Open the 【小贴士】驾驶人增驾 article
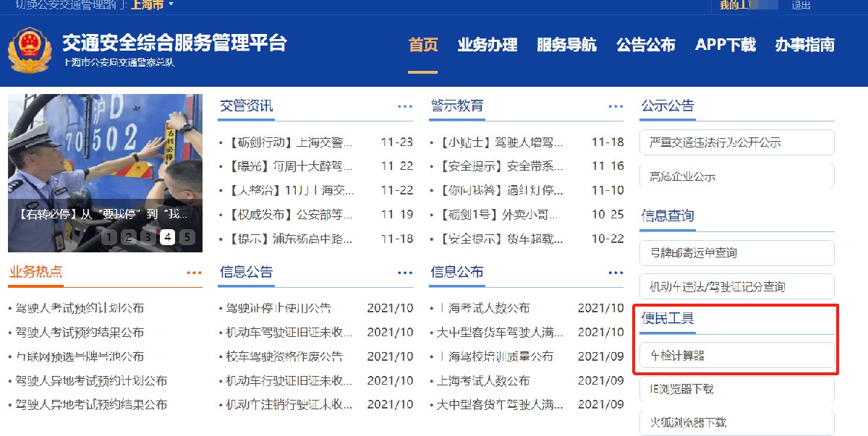Viewport: 868px width, 436px height. tap(500, 142)
